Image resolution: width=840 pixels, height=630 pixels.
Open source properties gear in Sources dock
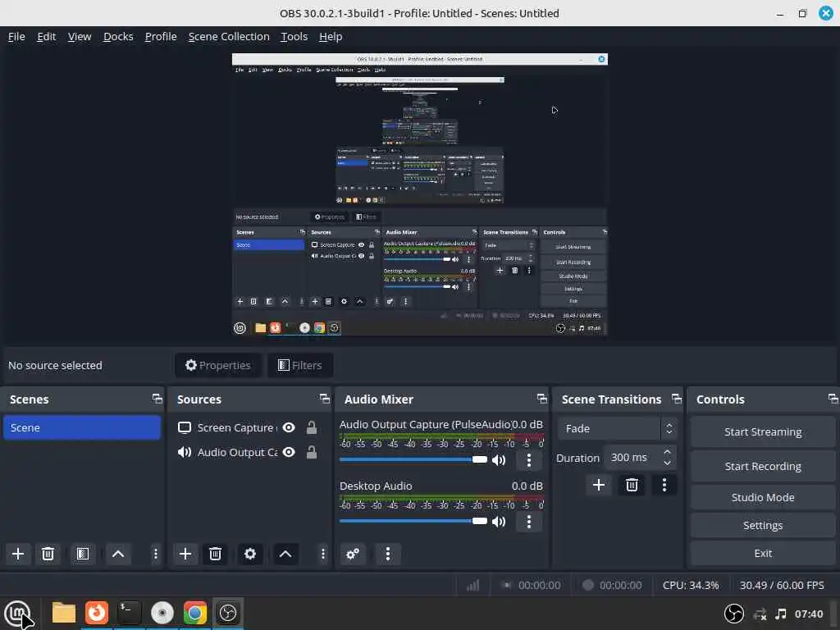click(249, 554)
